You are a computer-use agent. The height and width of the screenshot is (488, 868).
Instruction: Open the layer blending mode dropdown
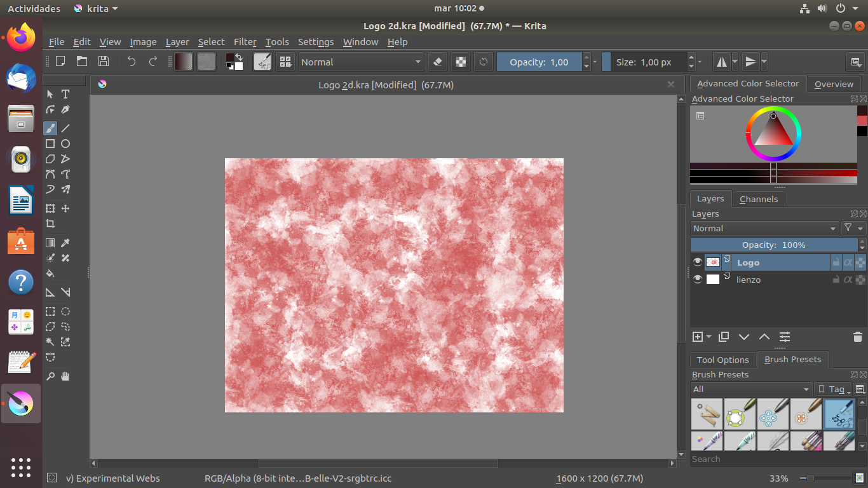pos(764,228)
